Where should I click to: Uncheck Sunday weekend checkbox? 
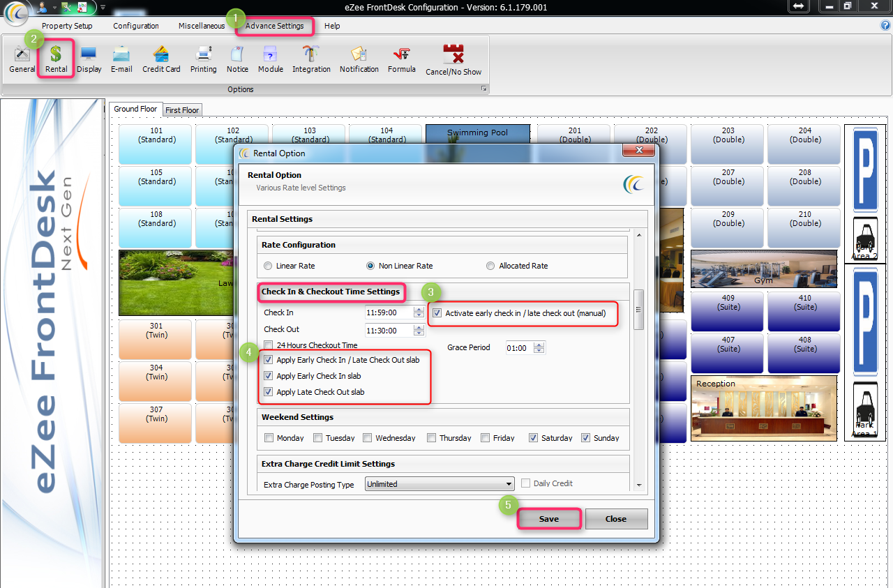point(585,438)
